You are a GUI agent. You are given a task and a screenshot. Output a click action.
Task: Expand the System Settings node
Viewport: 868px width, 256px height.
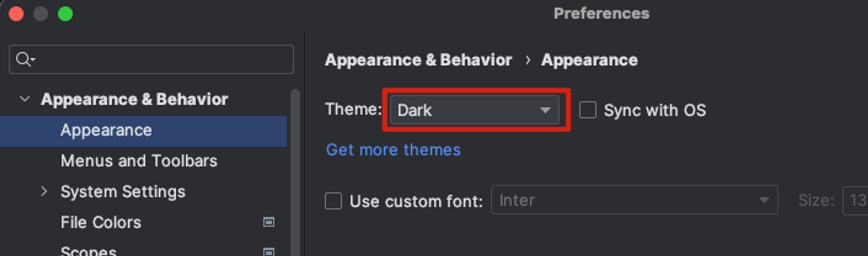coord(44,191)
